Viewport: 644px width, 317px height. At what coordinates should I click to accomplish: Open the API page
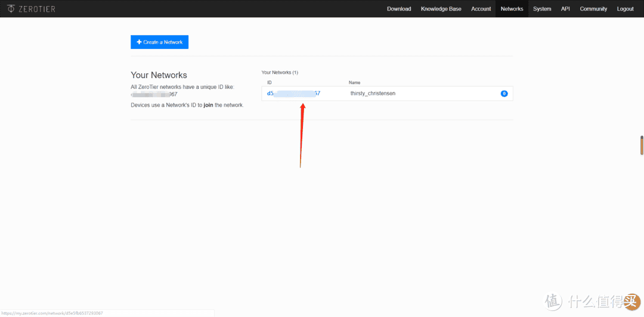click(565, 8)
